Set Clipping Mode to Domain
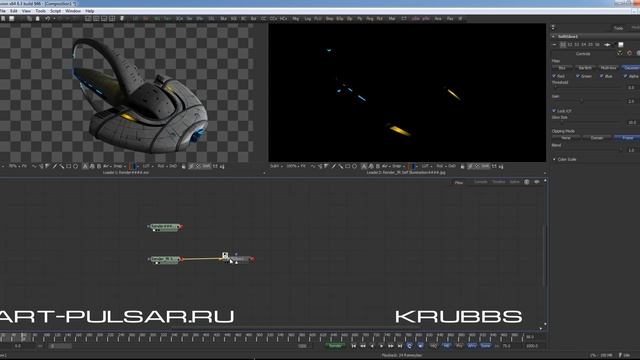Viewport: 640px width, 360px height. tap(597, 138)
